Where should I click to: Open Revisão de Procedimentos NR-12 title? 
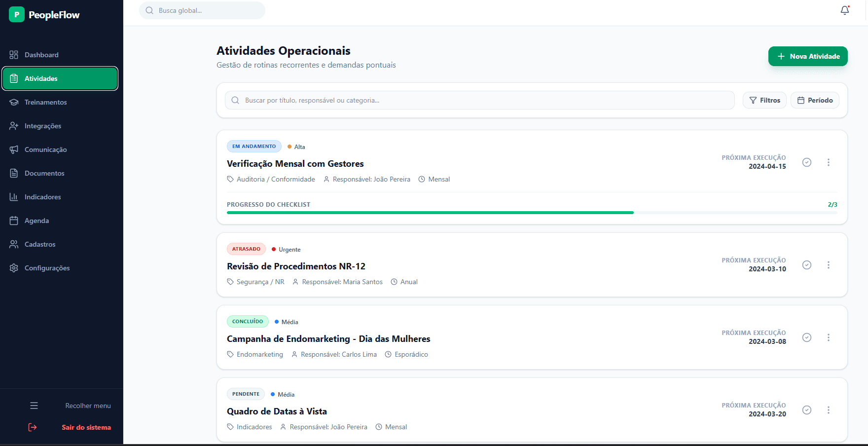(x=296, y=266)
